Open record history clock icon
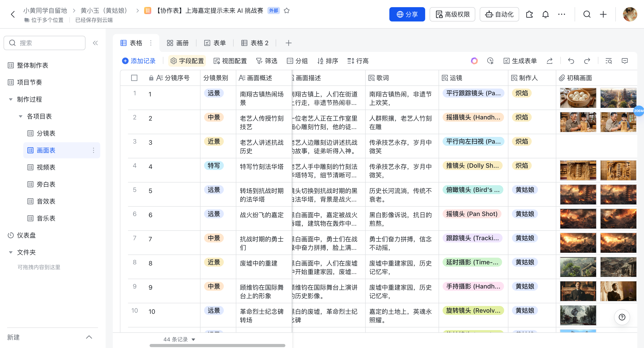The height and width of the screenshot is (348, 644). click(x=490, y=61)
